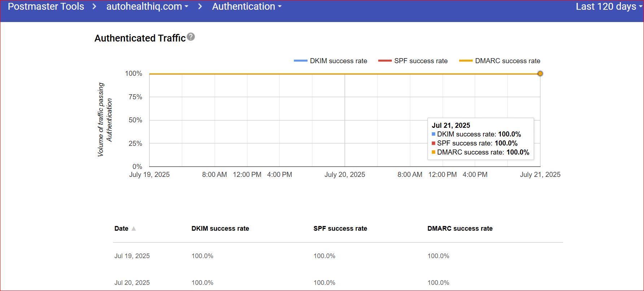
Task: Select the Jul 20, 2025 table row
Action: 132,283
